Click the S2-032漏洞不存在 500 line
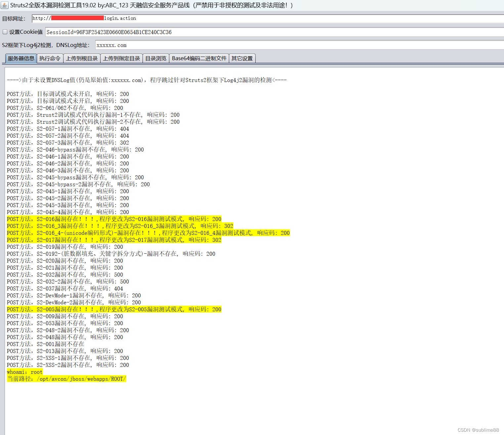The image size is (504, 435). (x=65, y=275)
